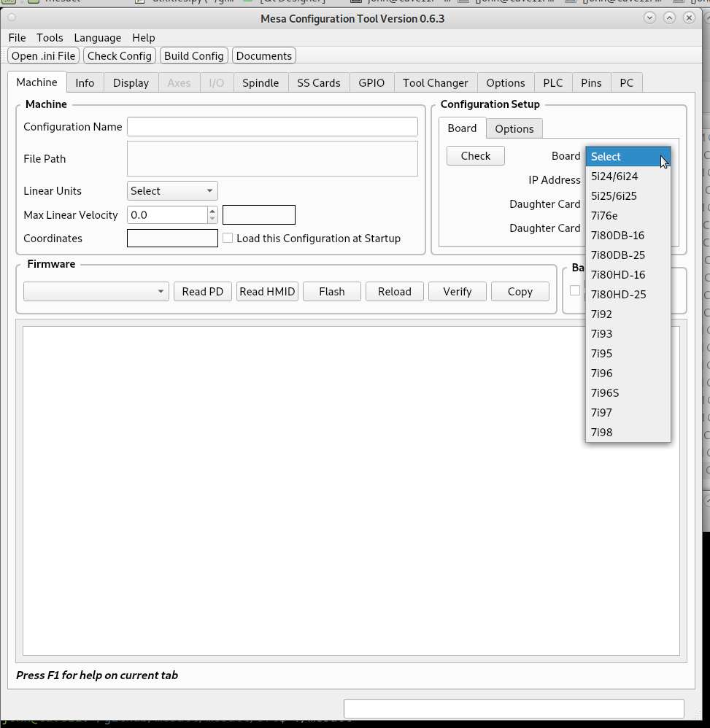Switch to the Info tab
Viewport: 710px width, 728px height.
click(85, 82)
